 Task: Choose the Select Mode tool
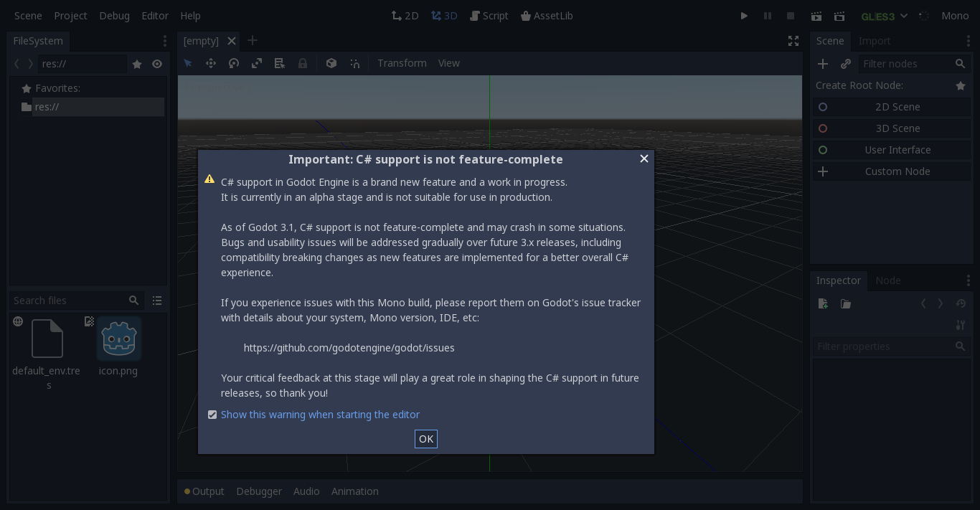pos(188,63)
